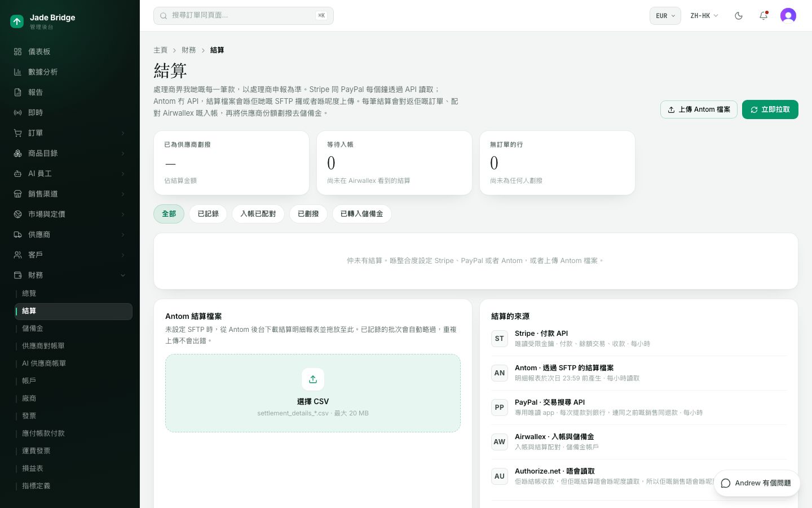Image resolution: width=812 pixels, height=508 pixels.
Task: Click the 供應商 truck icon
Action: pyautogui.click(x=18, y=234)
